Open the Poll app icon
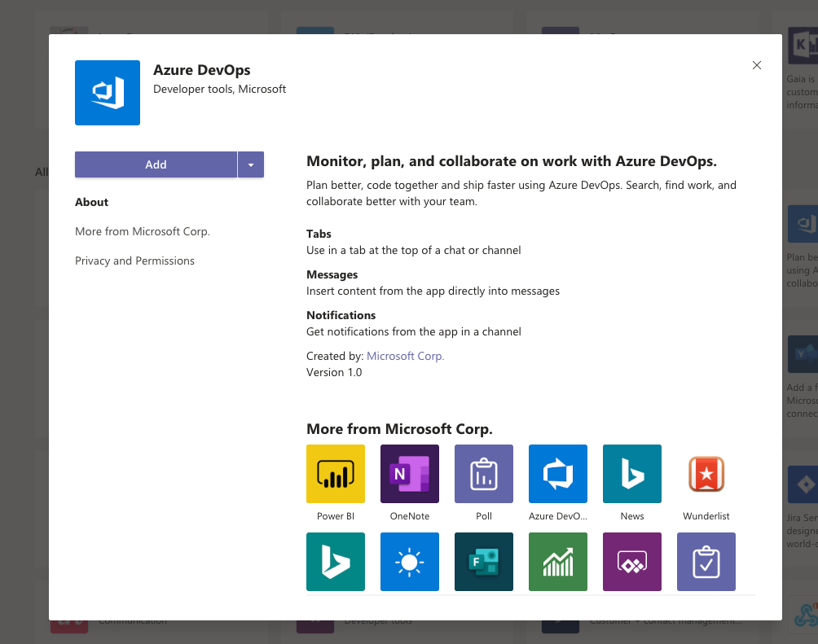 pos(483,473)
